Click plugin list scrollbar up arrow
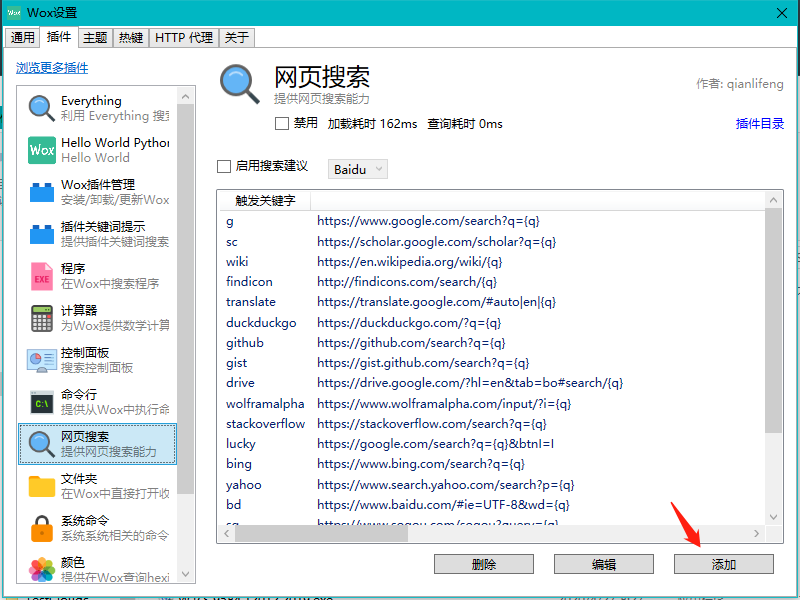This screenshot has height=600, width=800. coord(186,96)
